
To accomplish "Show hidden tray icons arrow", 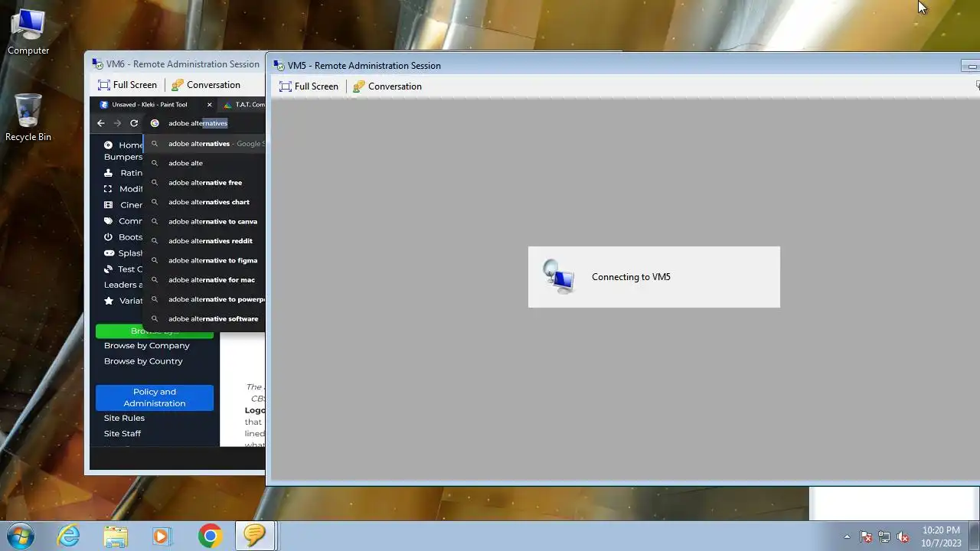I will 847,537.
